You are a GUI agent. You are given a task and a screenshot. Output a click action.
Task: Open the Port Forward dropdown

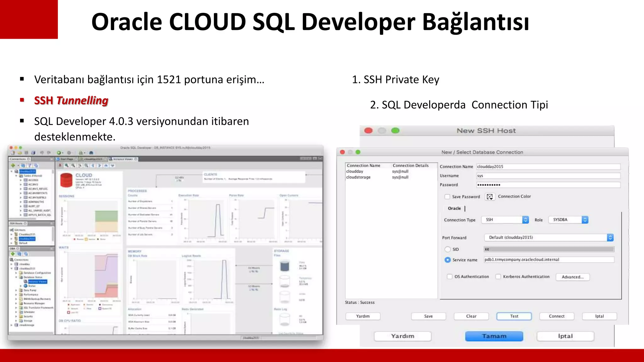[549, 238]
